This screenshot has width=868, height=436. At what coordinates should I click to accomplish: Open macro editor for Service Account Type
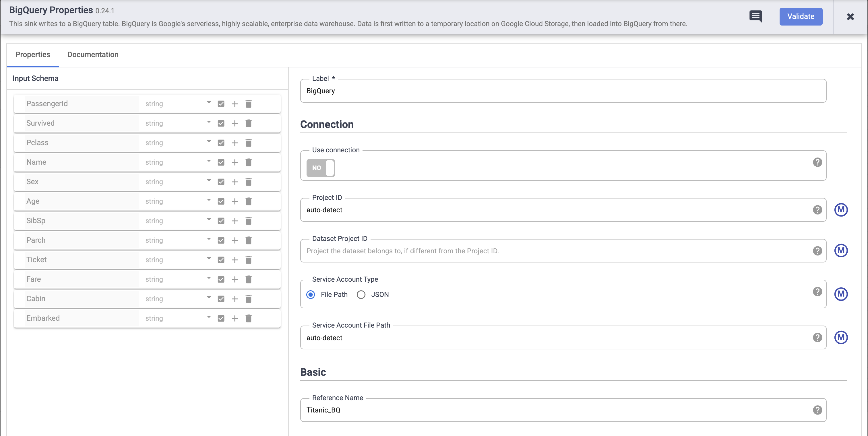tap(841, 294)
